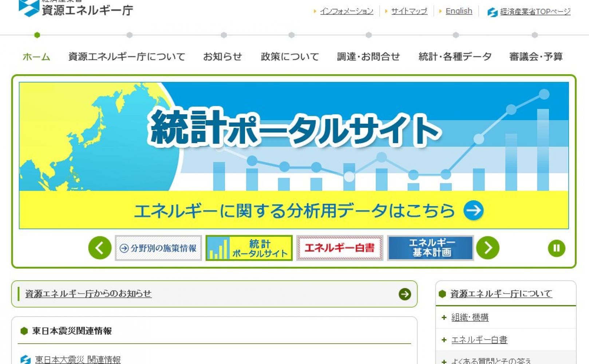Open 東日本大震災 関連情報 link
The height and width of the screenshot is (364, 589).
pyautogui.click(x=78, y=360)
